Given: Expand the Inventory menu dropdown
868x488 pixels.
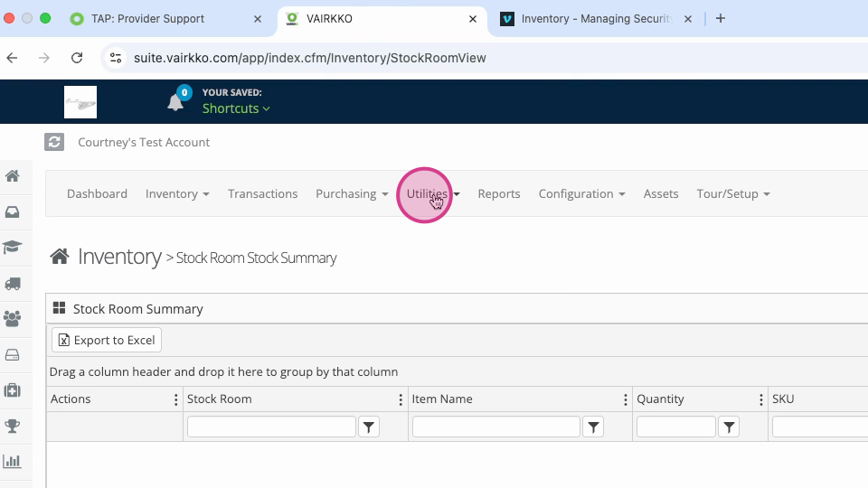Looking at the screenshot, I should coord(177,193).
